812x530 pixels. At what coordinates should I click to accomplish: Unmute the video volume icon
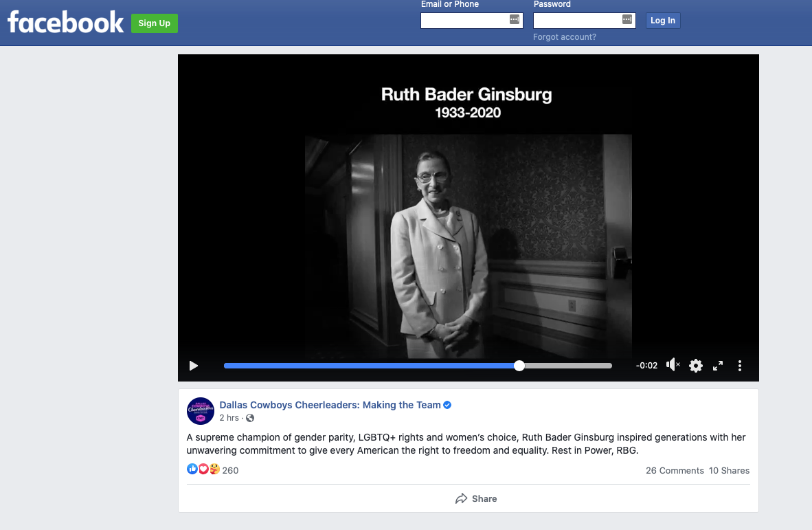673,365
